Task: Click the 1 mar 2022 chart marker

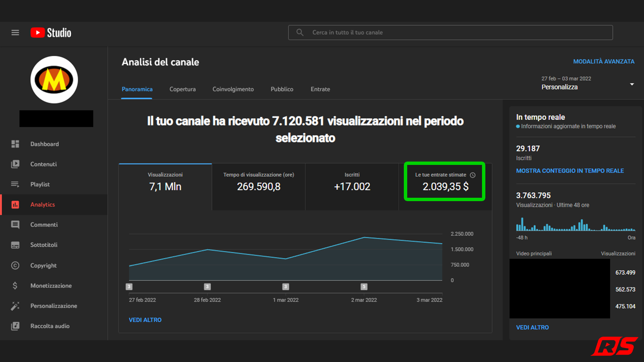Action: point(285,287)
